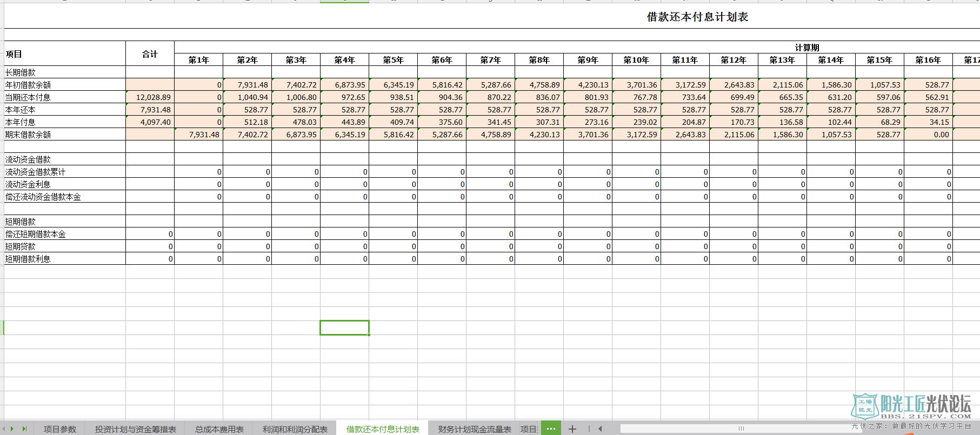This screenshot has width=980, height=435.
Task: Click the 流动资金利息 row label
Action: click(28, 184)
